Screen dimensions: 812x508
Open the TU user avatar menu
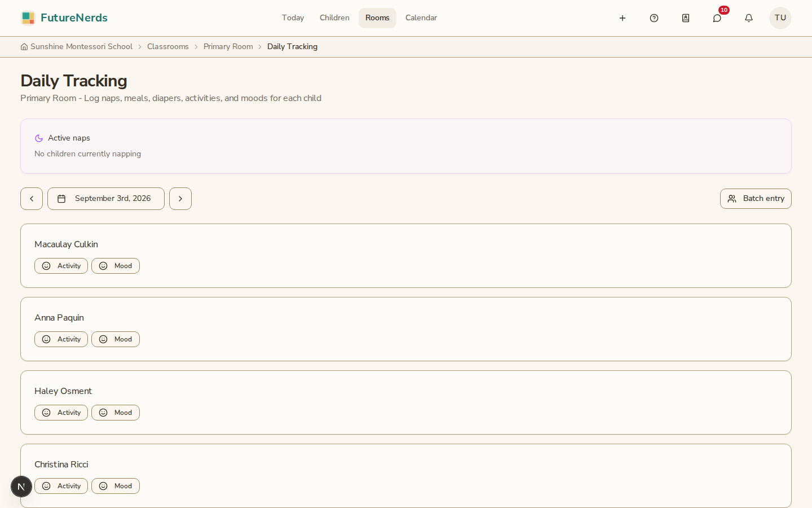pos(780,18)
